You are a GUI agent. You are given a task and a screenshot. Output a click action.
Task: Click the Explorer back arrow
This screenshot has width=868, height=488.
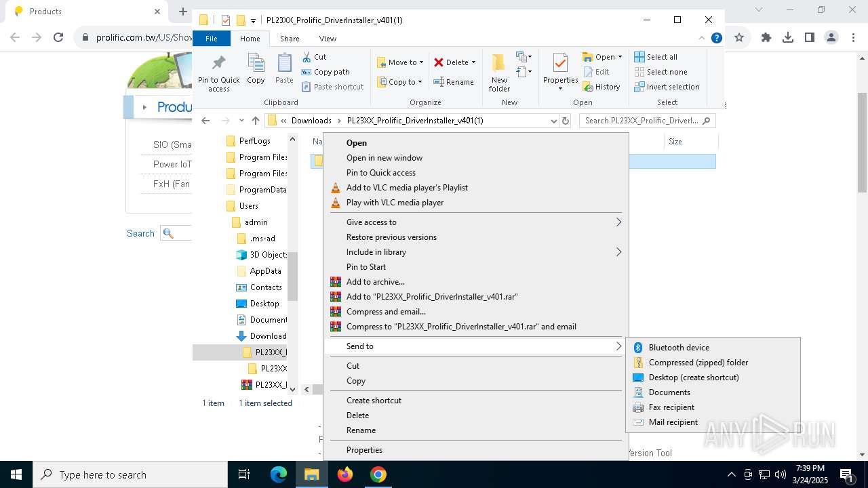click(x=205, y=121)
